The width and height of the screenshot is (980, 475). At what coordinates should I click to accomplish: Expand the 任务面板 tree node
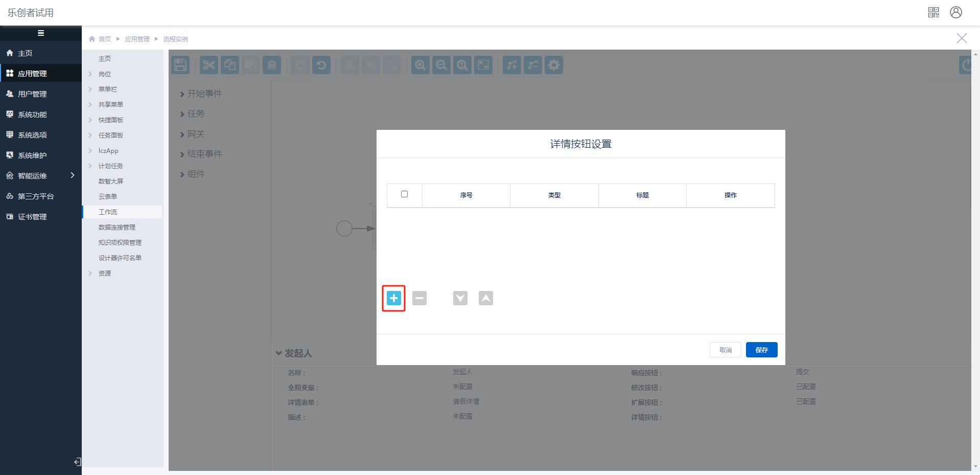tap(90, 135)
